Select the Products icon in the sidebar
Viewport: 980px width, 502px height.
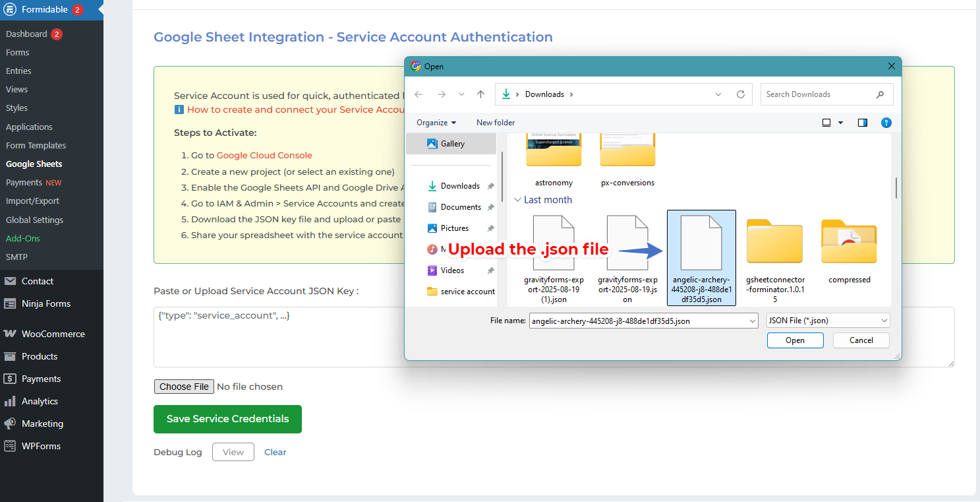(11, 356)
